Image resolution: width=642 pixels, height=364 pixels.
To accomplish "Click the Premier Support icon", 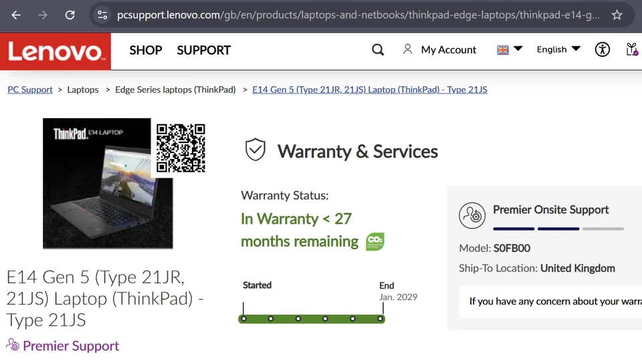I will 13,345.
